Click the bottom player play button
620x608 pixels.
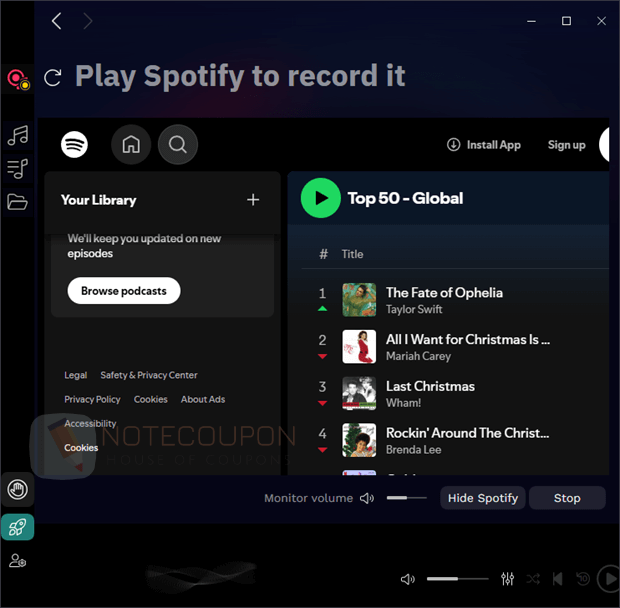click(x=609, y=579)
